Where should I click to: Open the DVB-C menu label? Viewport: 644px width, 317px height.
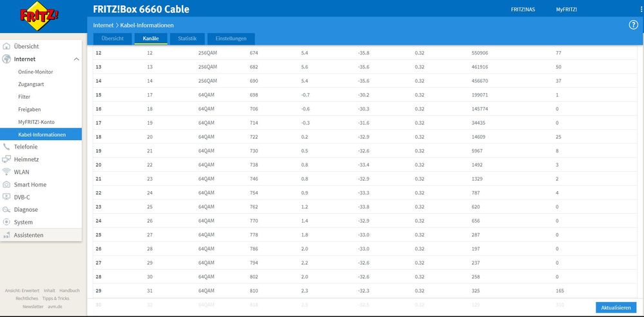coord(22,197)
